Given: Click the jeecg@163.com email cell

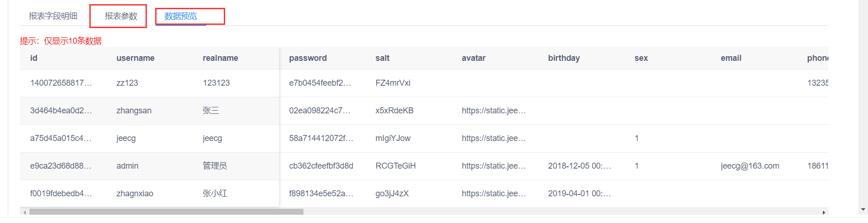Looking at the screenshot, I should pyautogui.click(x=750, y=166).
